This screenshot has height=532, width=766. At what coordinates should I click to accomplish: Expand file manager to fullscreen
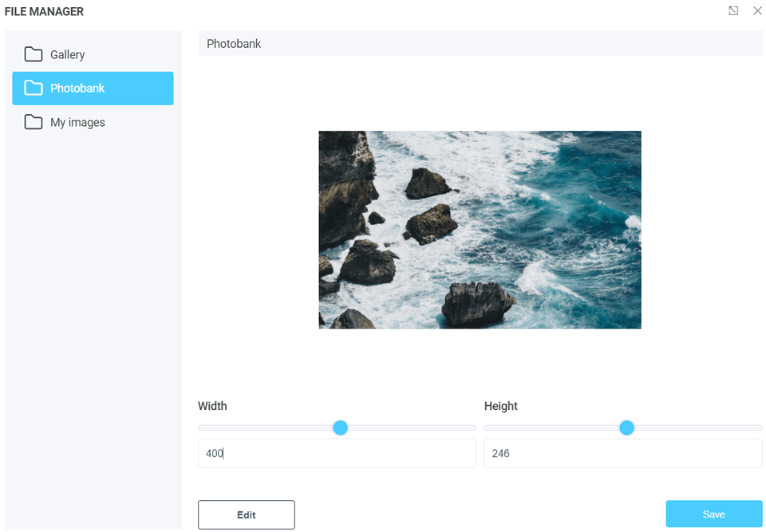coord(733,11)
